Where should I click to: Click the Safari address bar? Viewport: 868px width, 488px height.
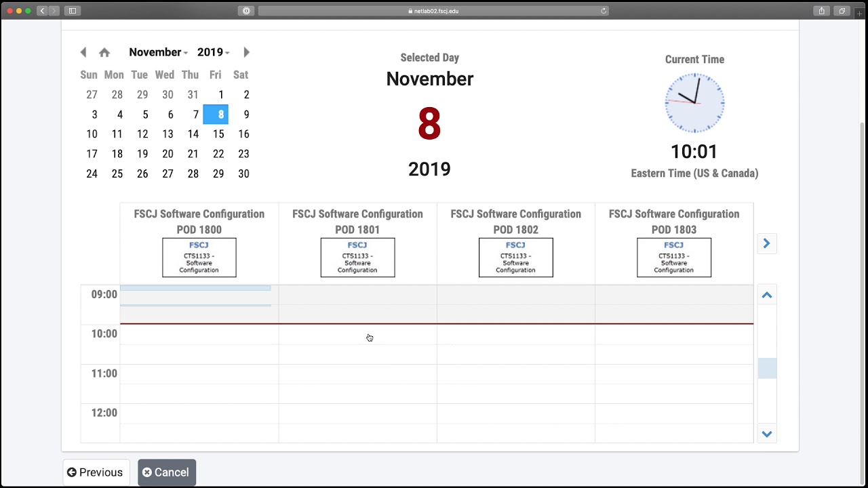434,11
